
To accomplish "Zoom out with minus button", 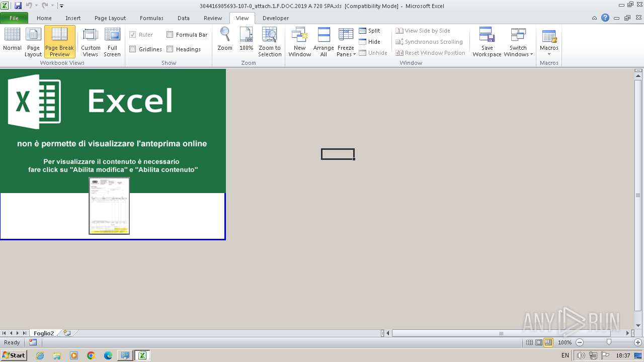I will tap(580, 342).
